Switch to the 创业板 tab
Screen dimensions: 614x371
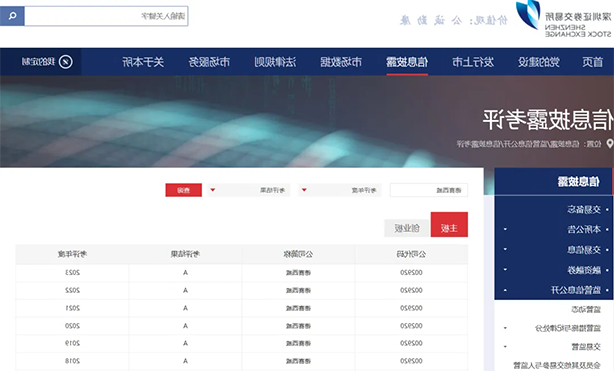click(407, 228)
